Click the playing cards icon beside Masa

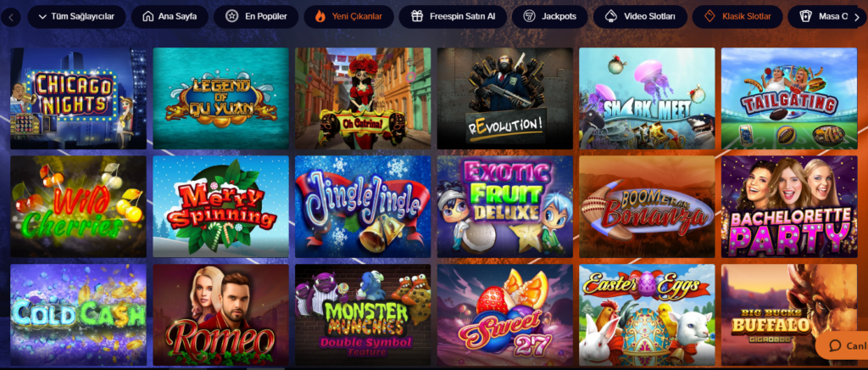pos(805,17)
